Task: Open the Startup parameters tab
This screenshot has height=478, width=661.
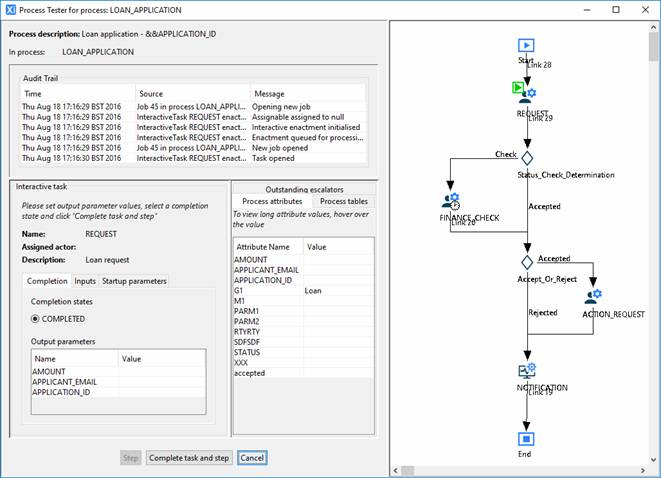Action: [134, 281]
